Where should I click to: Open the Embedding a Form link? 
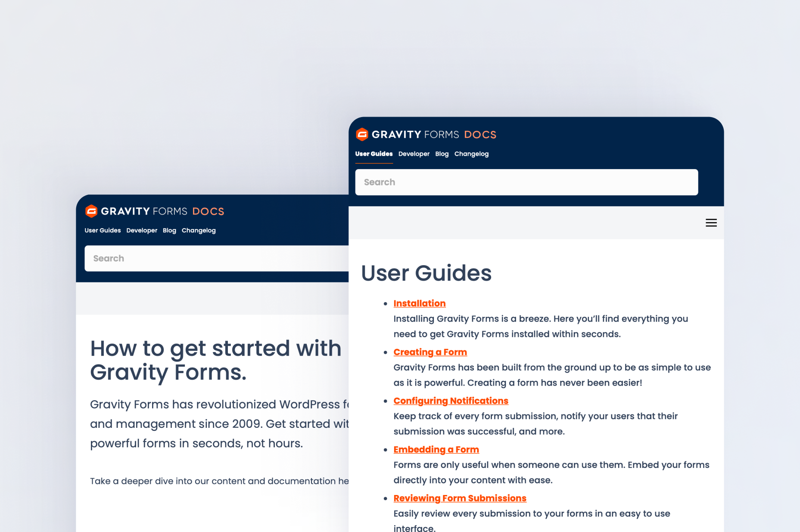point(436,449)
